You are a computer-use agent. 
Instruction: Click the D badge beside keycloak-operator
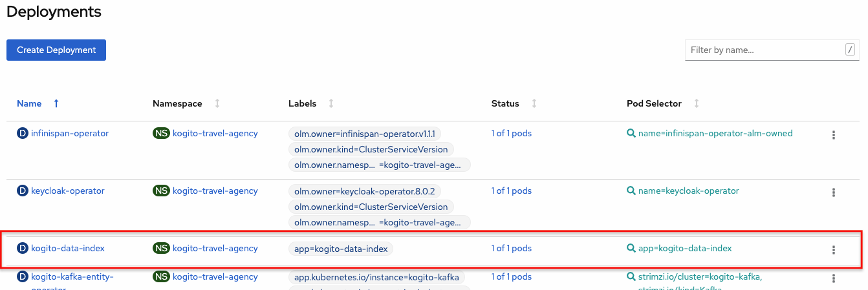[23, 191]
